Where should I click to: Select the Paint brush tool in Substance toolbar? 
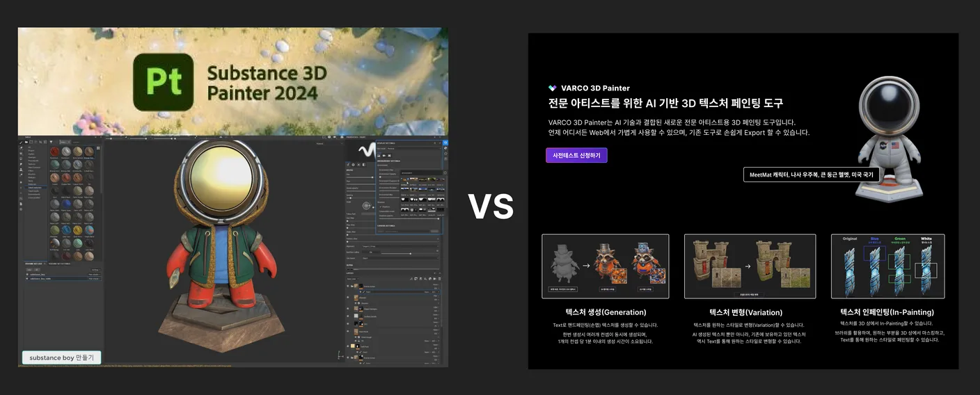(21, 143)
